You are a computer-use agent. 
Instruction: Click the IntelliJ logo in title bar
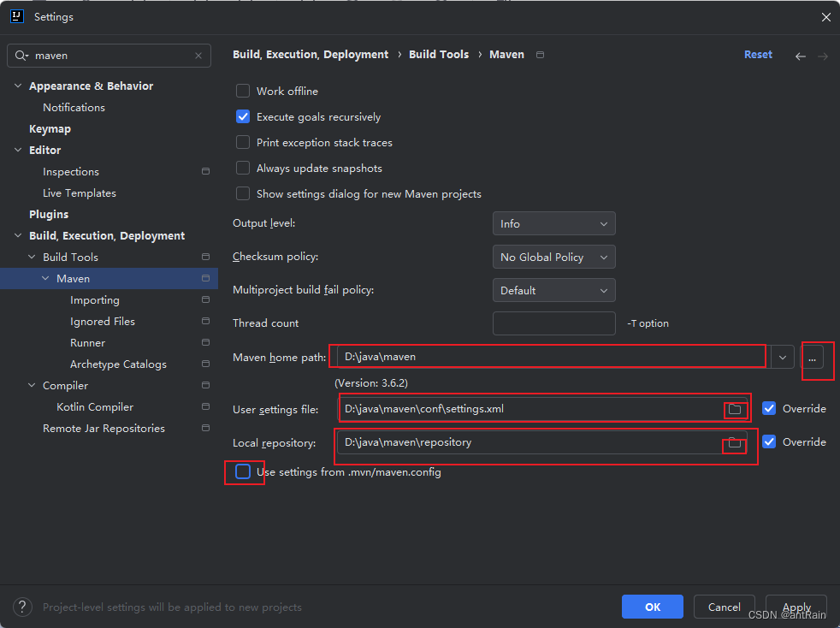(x=17, y=16)
